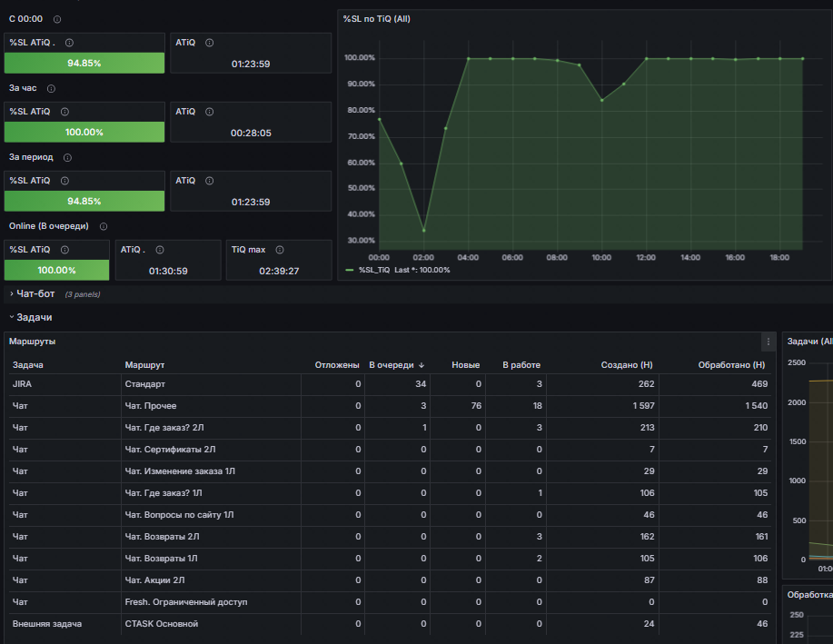Click 'Отложены' column header
Image resolution: width=833 pixels, height=644 pixels.
tap(337, 365)
